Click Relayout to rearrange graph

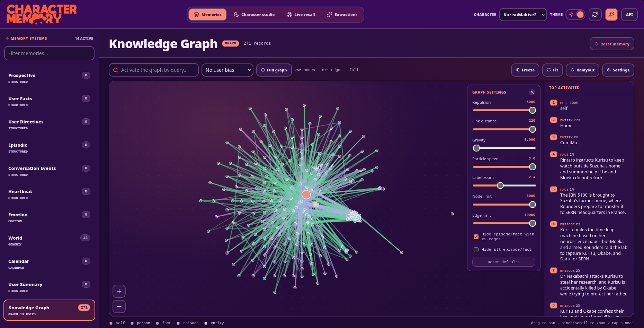coord(582,70)
